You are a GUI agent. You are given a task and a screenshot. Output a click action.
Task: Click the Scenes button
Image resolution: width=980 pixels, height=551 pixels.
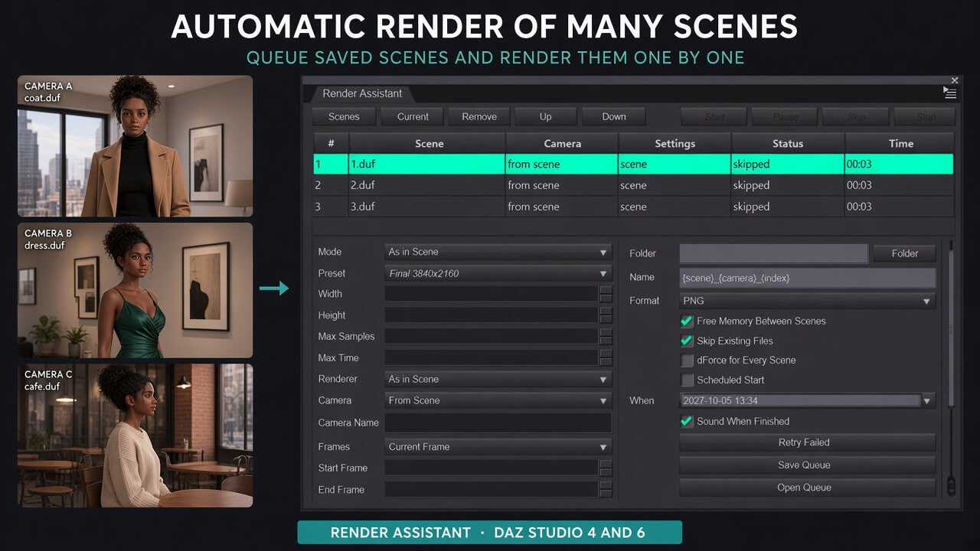344,116
